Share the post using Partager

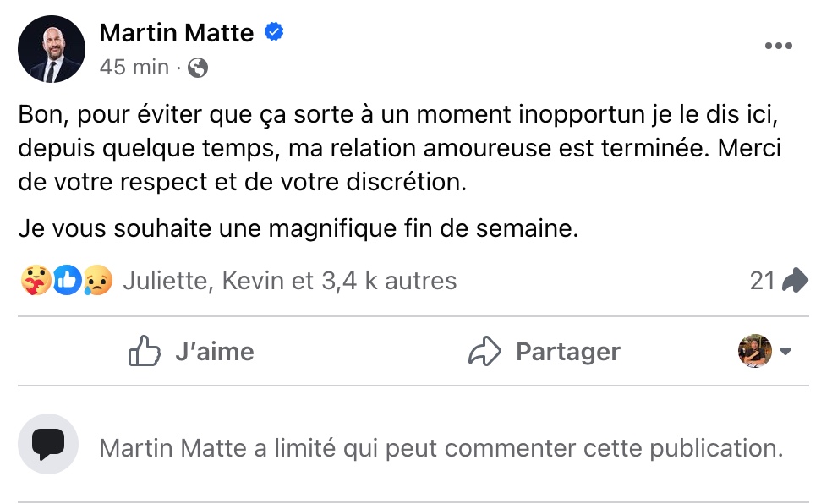(545, 352)
